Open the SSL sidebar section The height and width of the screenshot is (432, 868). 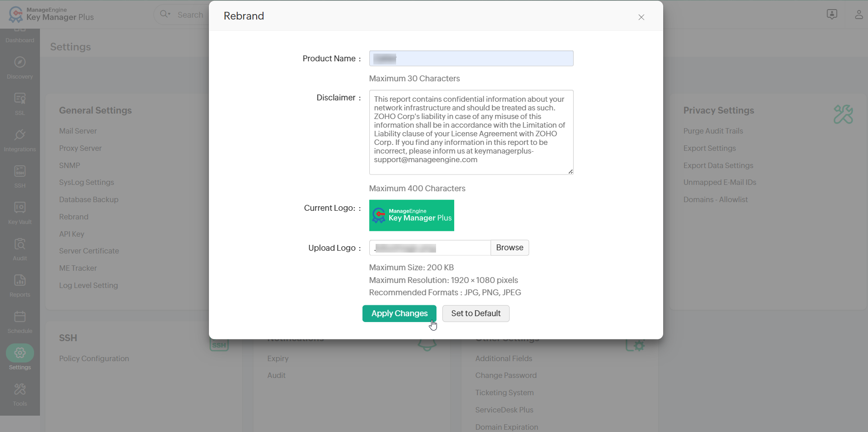click(20, 104)
